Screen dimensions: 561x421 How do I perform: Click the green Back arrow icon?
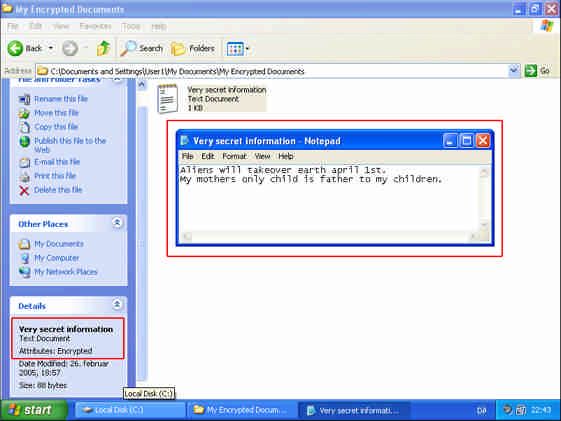click(x=15, y=48)
